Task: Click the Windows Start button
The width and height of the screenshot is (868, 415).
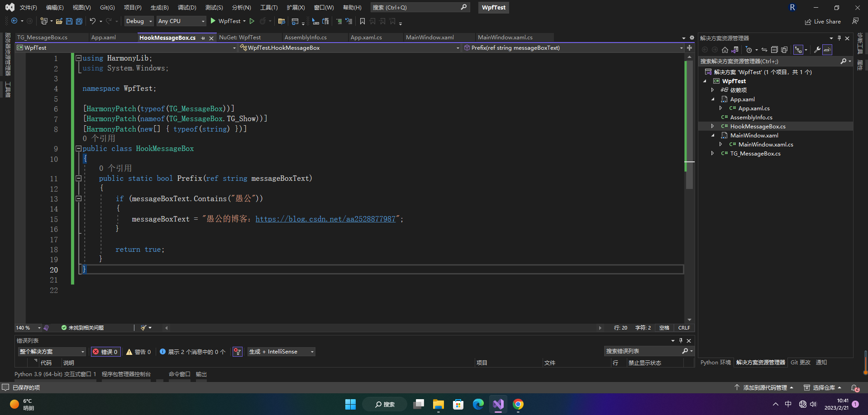Action: tap(350, 404)
